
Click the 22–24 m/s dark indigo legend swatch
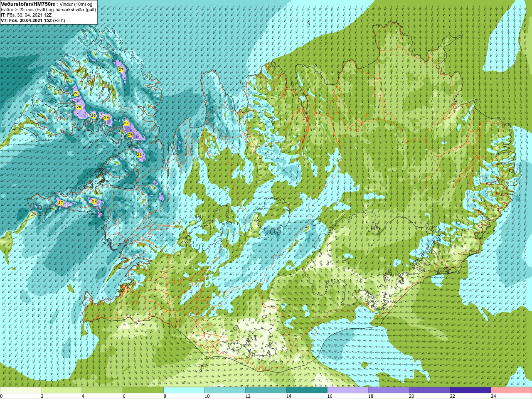[470, 390]
